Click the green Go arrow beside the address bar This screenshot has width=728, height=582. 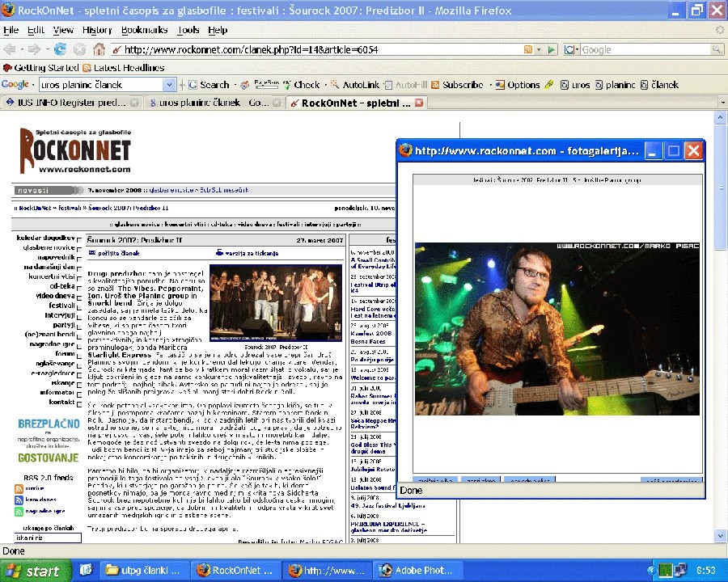click(552, 49)
